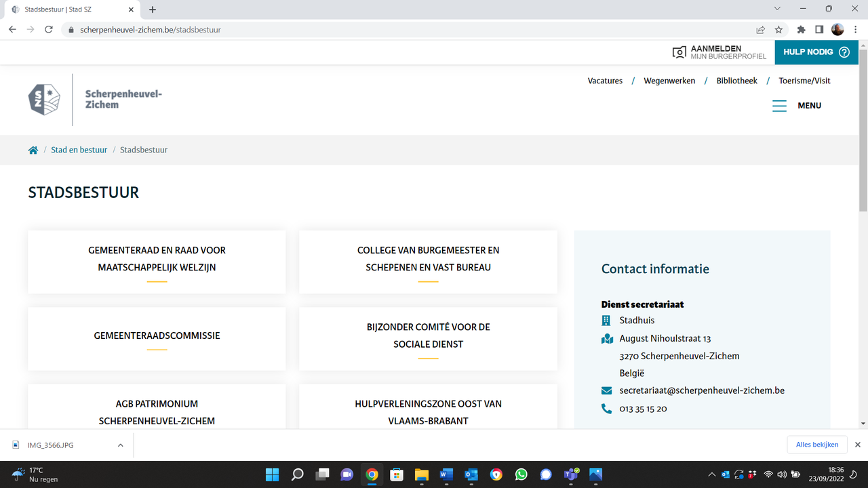Click the home icon in the breadcrumb
Image resolution: width=868 pixels, height=488 pixels.
click(x=33, y=150)
